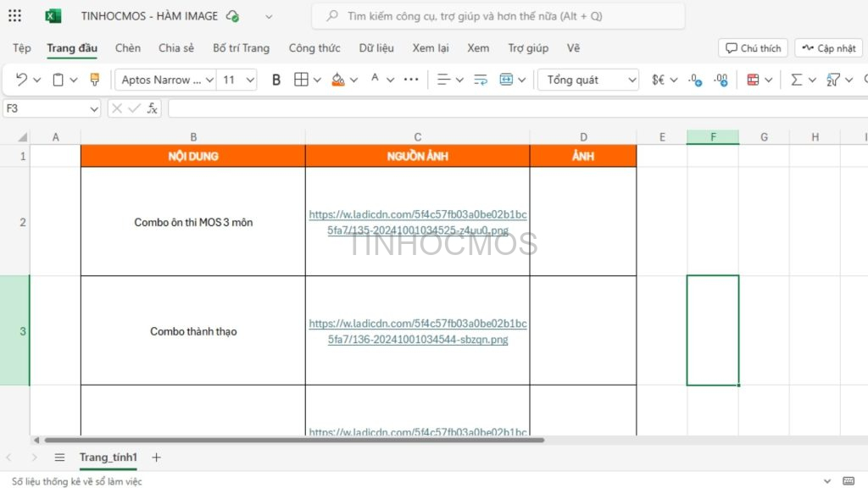Open the Trợ giúp tab
Viewport: 868px width, 488px height.
528,48
